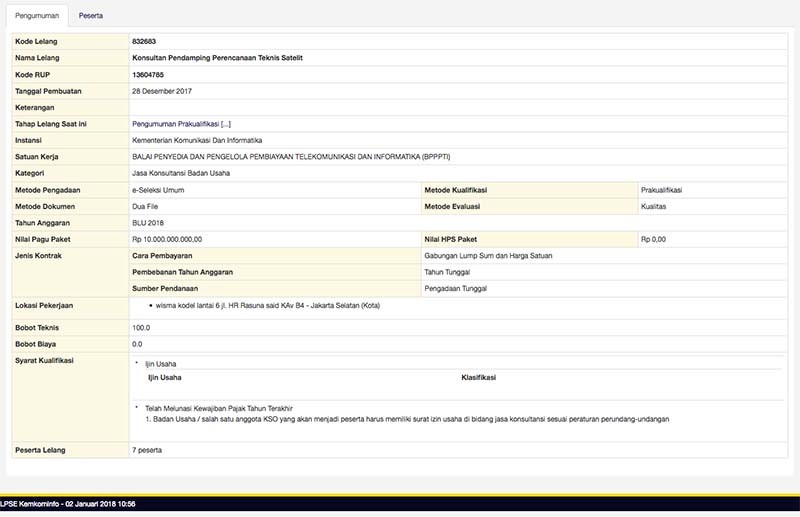Click the Prakualifikasi qualification method value
This screenshot has width=800, height=517.
click(661, 190)
